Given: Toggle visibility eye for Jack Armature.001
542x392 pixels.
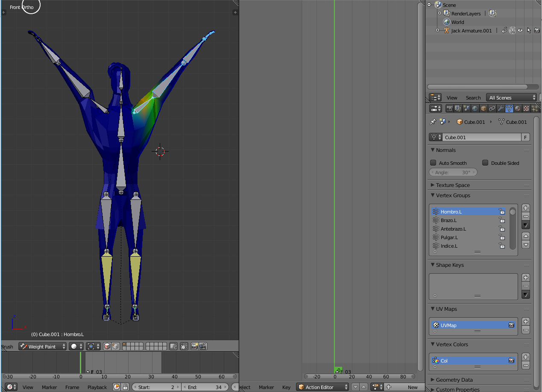Looking at the screenshot, I should (x=520, y=31).
